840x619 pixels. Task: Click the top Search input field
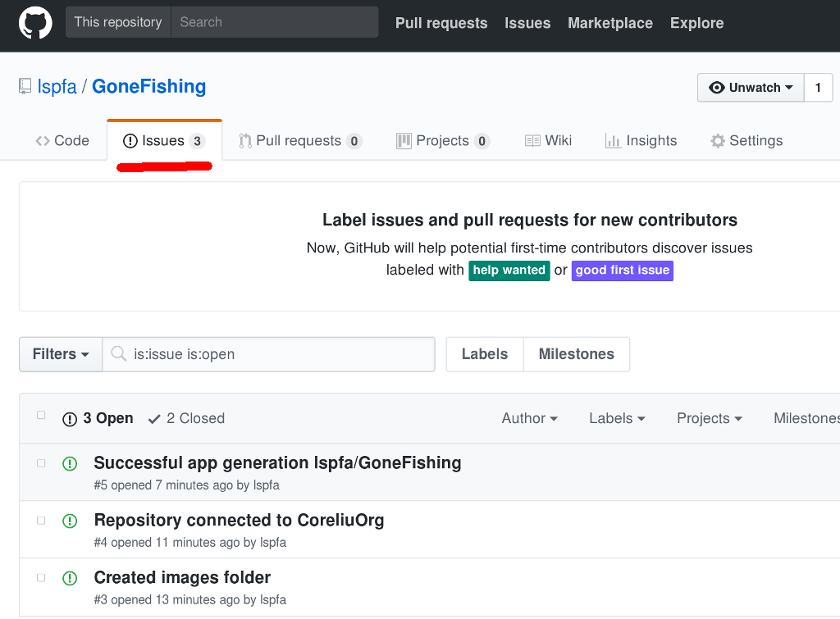275,22
